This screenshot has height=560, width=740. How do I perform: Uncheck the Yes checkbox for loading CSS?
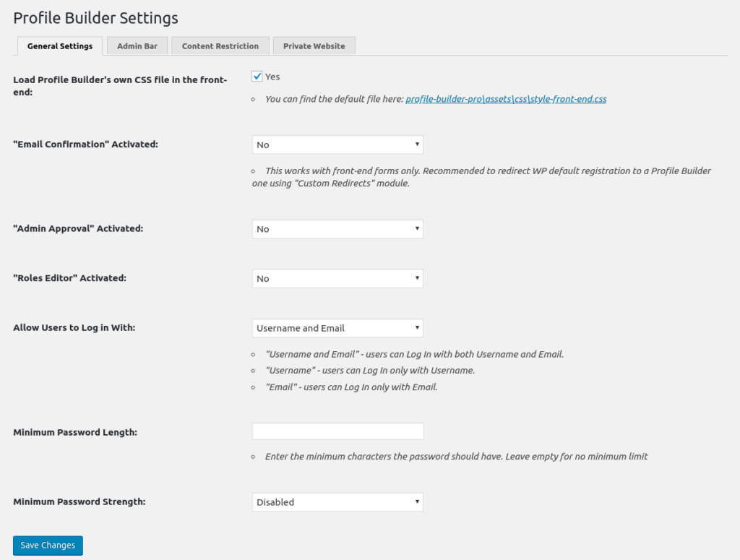tap(257, 77)
